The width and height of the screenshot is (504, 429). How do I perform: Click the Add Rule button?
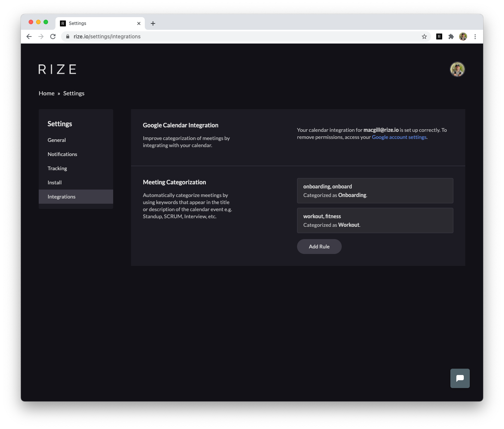coord(319,247)
